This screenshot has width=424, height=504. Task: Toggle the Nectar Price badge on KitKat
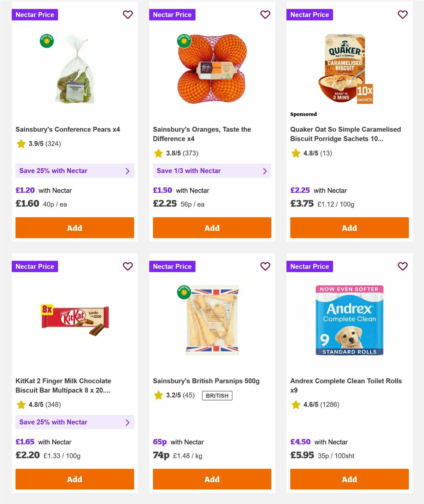[35, 266]
